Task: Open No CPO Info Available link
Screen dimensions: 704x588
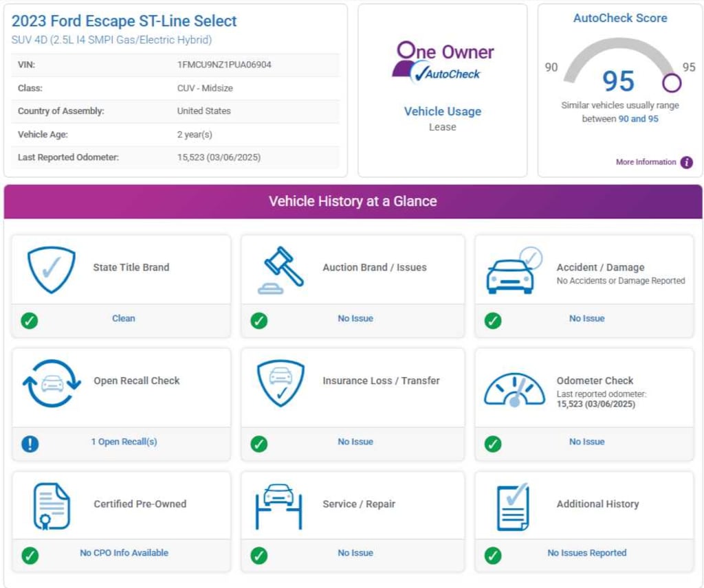Action: click(124, 553)
